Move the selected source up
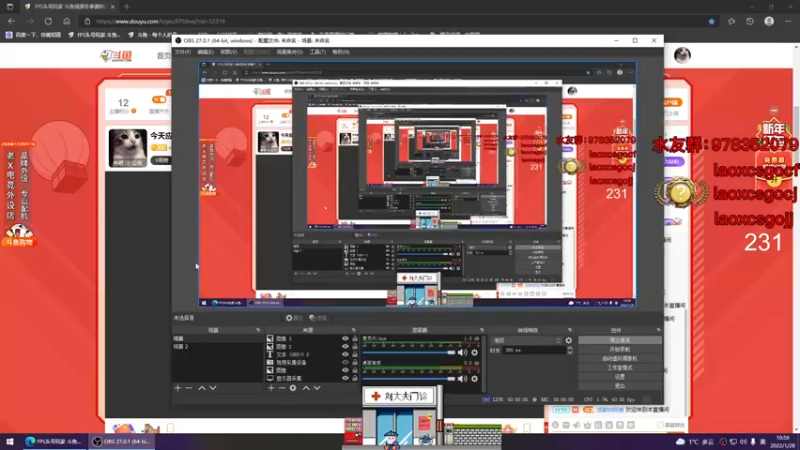Viewport: 800px width, 450px height. (x=306, y=388)
